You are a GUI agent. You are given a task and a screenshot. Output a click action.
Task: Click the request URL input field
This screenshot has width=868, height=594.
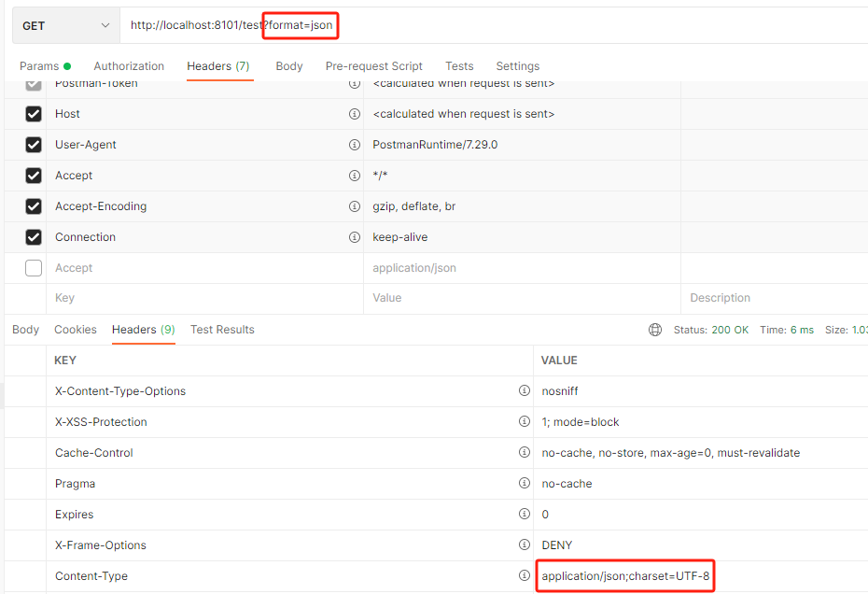pyautogui.click(x=494, y=25)
